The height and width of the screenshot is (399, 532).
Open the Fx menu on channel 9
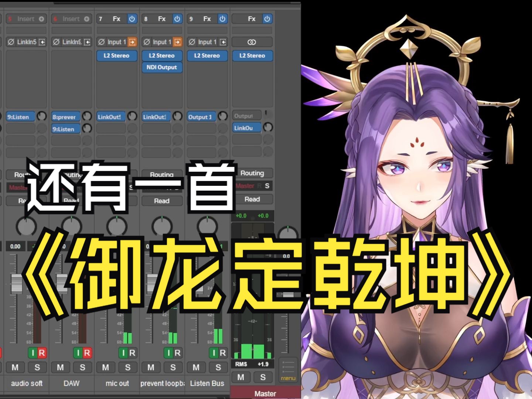tap(207, 19)
